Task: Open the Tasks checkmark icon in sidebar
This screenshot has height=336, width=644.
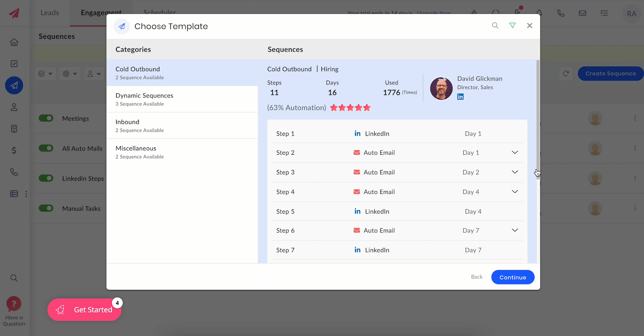Action: pos(14,64)
